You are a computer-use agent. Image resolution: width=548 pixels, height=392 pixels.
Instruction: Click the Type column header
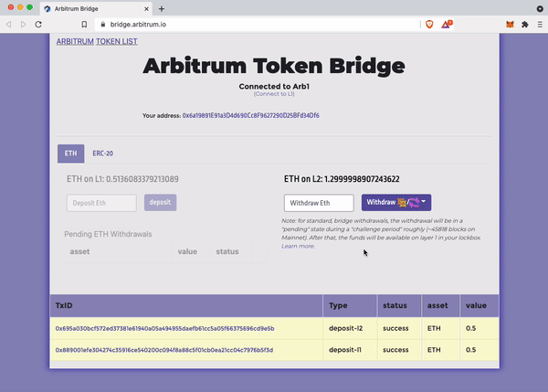pyautogui.click(x=350, y=305)
